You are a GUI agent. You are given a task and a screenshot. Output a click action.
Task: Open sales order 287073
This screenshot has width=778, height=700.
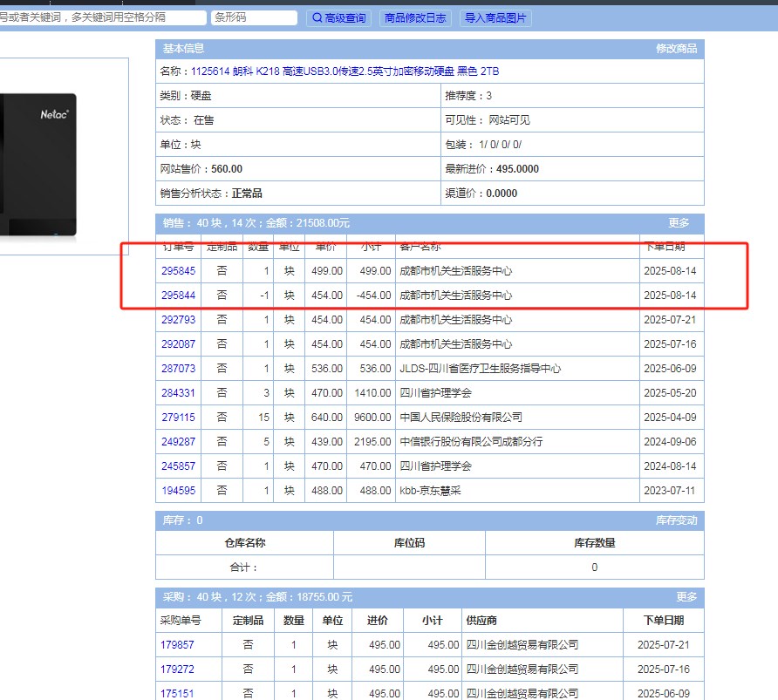(x=178, y=369)
